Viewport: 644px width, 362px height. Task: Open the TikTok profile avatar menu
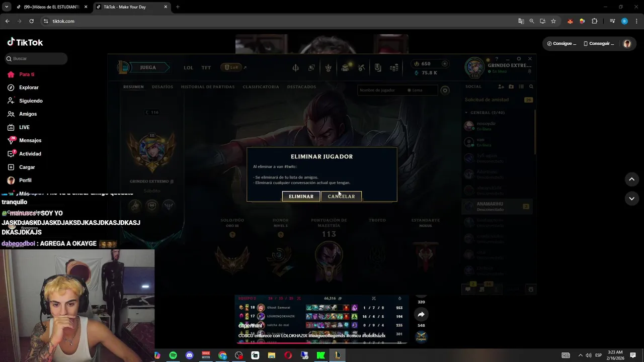click(x=627, y=44)
